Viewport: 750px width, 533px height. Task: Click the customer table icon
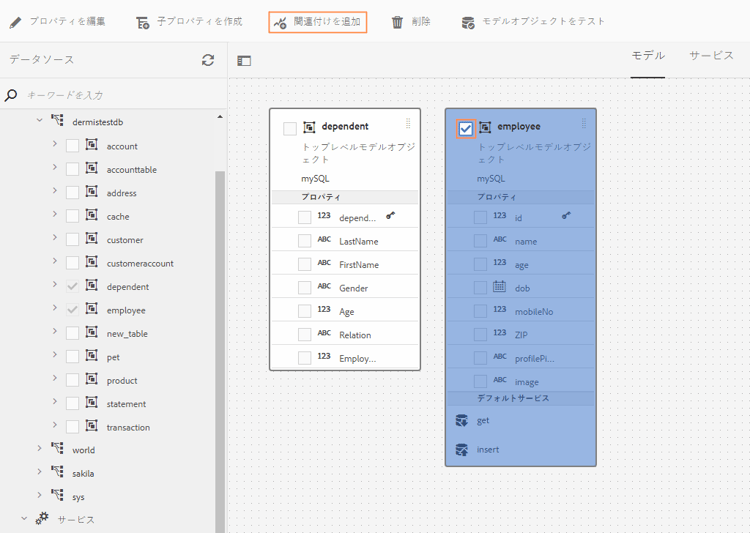pyautogui.click(x=92, y=238)
